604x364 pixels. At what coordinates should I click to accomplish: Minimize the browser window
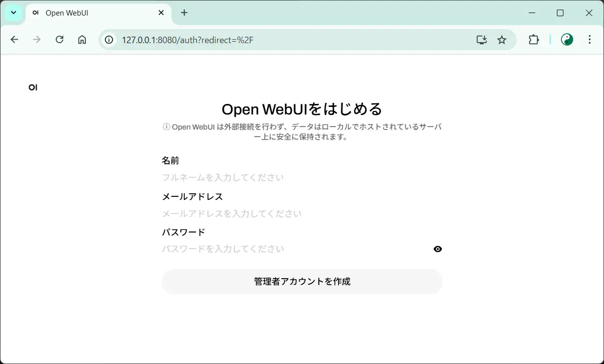(x=532, y=13)
